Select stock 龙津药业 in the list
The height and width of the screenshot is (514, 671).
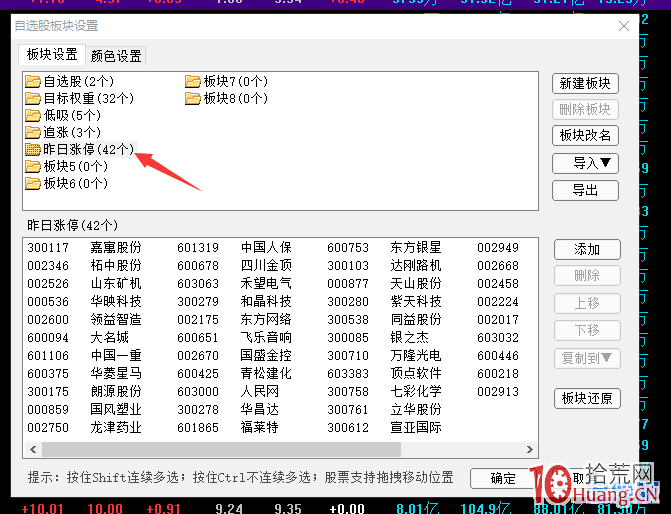click(116, 427)
